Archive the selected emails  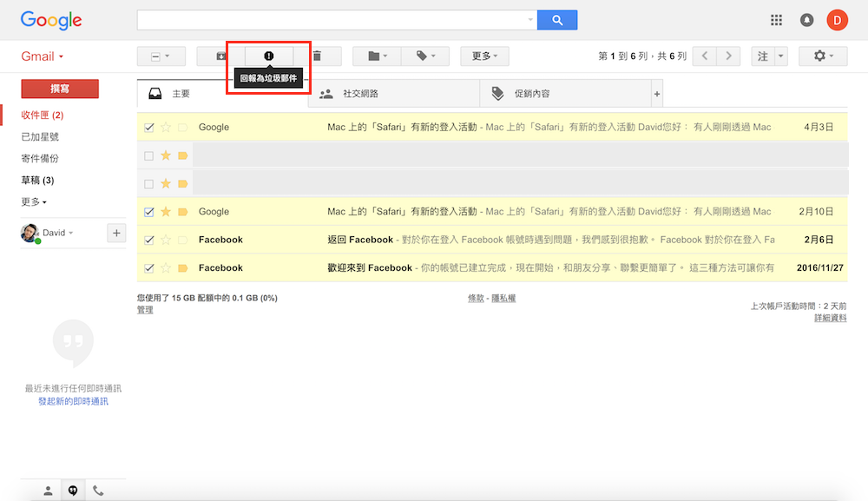[220, 56]
